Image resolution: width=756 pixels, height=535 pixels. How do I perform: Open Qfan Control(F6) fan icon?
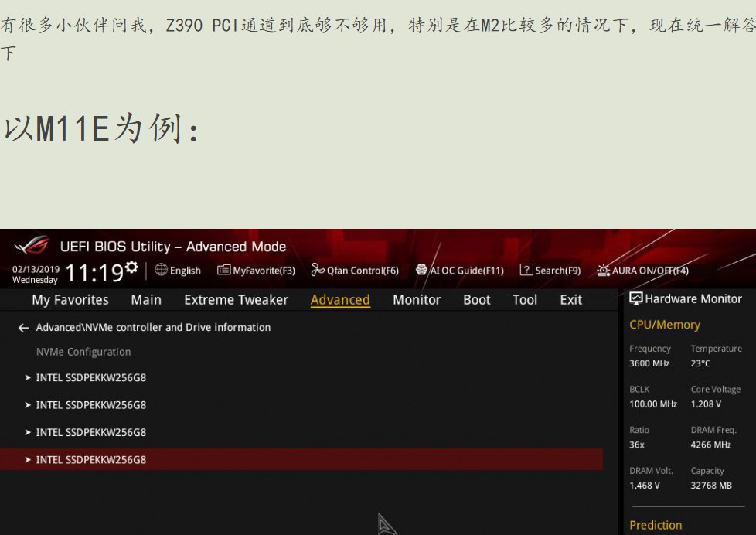coord(317,270)
